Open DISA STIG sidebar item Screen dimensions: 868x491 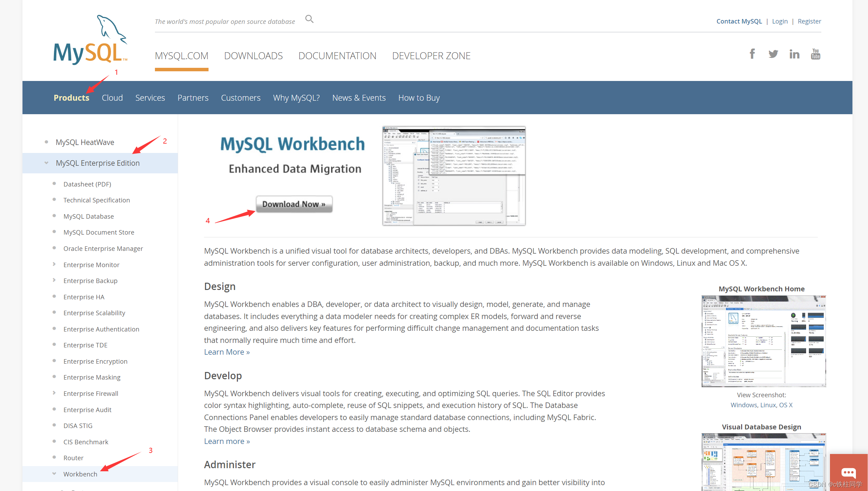click(x=78, y=426)
